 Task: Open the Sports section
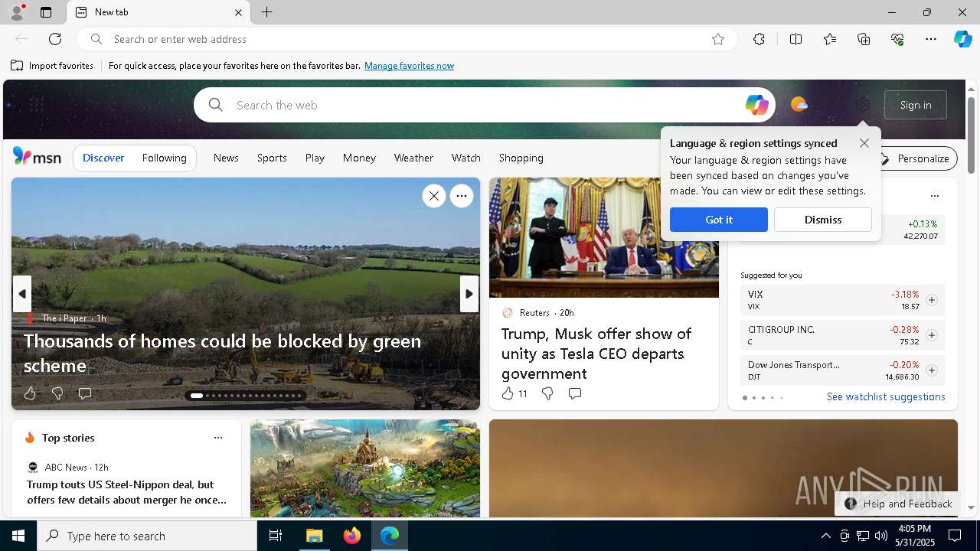272,158
